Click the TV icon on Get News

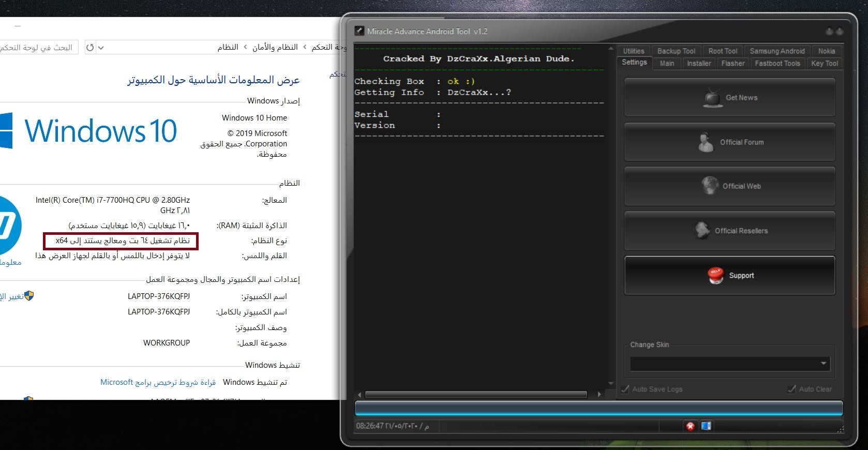pyautogui.click(x=713, y=98)
